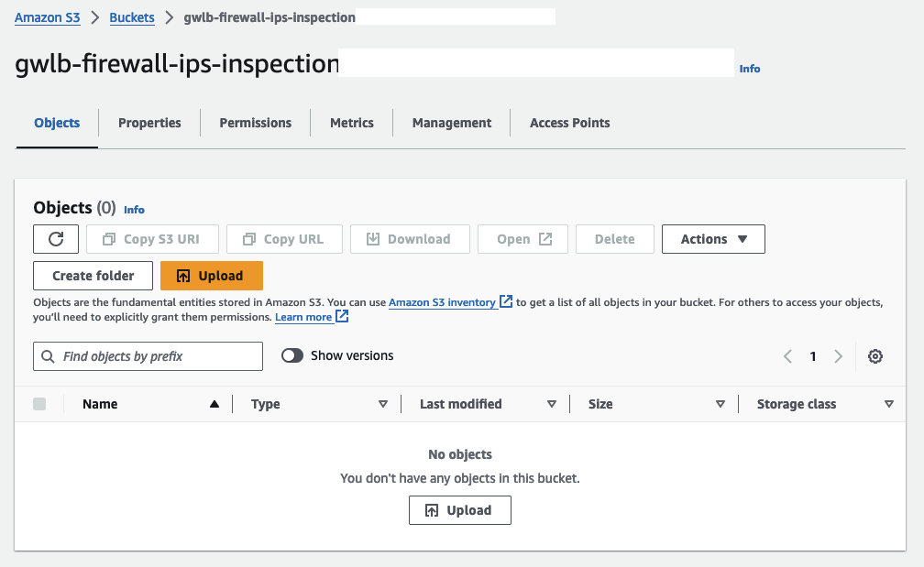Sort objects by Name ascending arrow
Image resolution: width=924 pixels, height=567 pixels.
(x=214, y=404)
